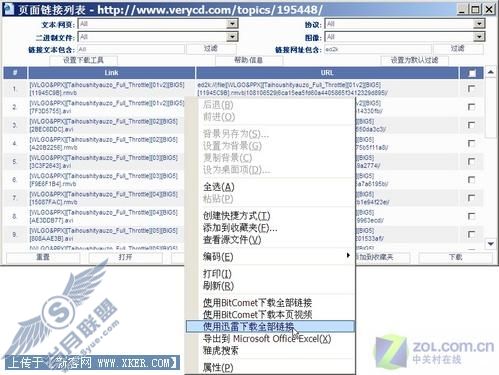
Task: Tick the checkbox for row 3
Action: point(471,125)
